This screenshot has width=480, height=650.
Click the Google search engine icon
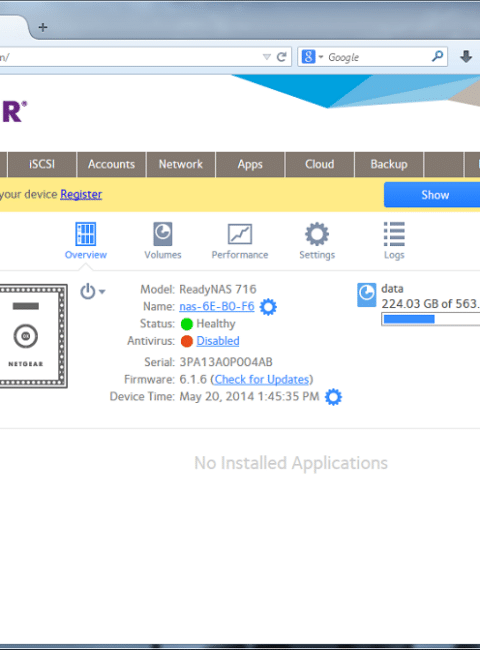point(308,56)
